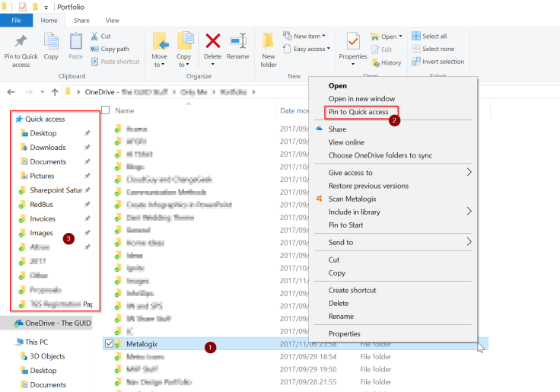Click the Pin to Quick access ribbon icon

tap(21, 42)
